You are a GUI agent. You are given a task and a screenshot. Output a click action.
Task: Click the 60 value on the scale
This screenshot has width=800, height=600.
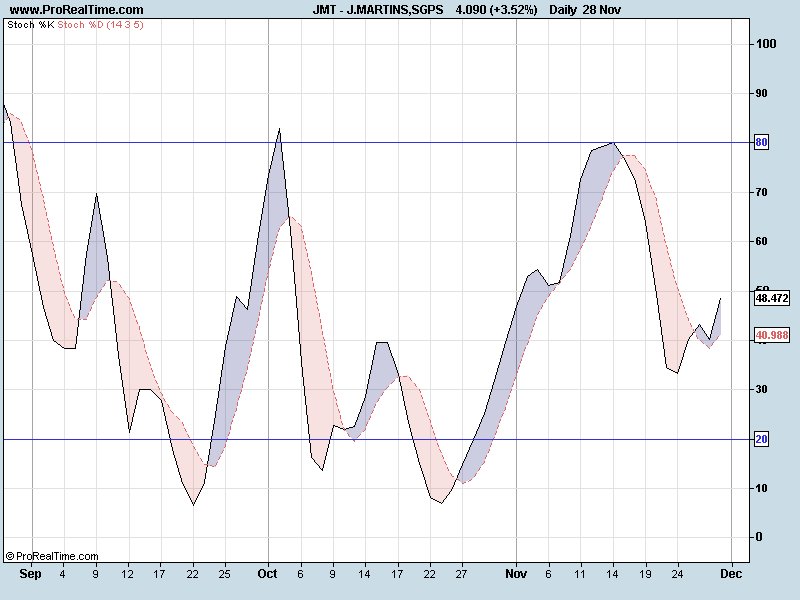[762, 241]
